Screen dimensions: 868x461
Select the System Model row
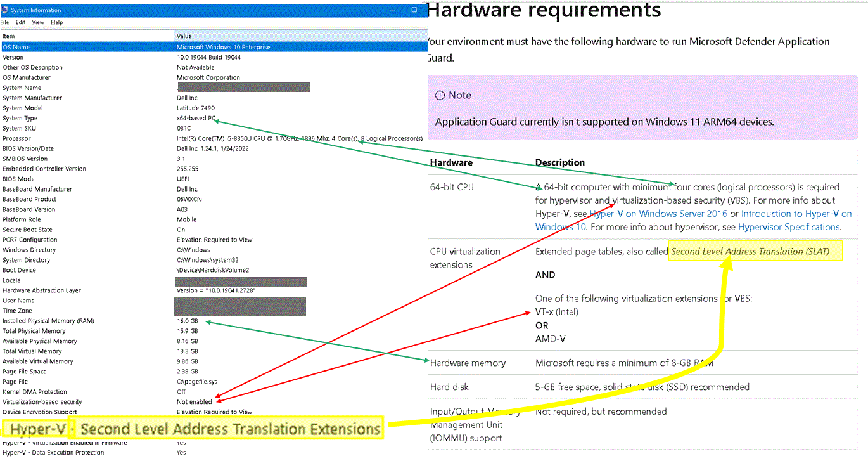(214, 108)
